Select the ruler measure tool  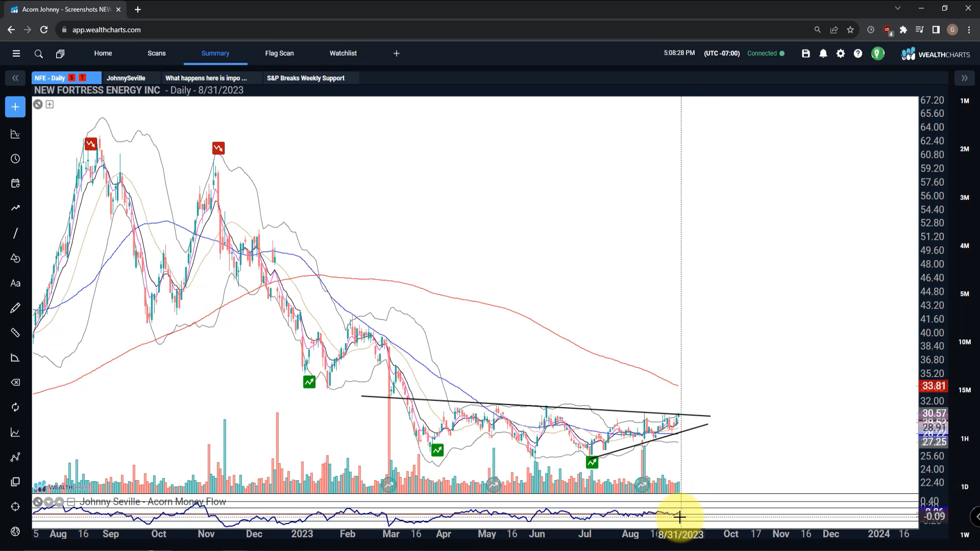(15, 333)
